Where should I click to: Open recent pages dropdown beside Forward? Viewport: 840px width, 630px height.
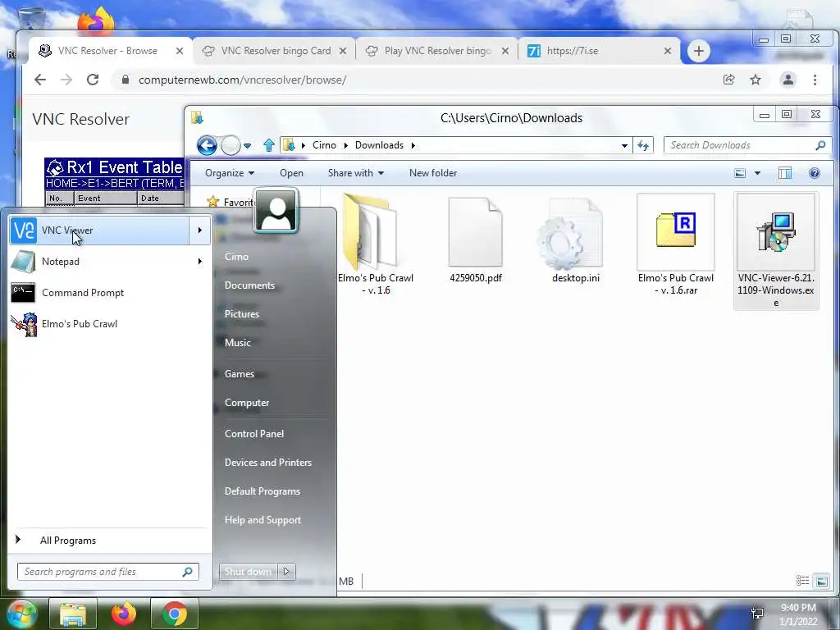[x=247, y=146]
